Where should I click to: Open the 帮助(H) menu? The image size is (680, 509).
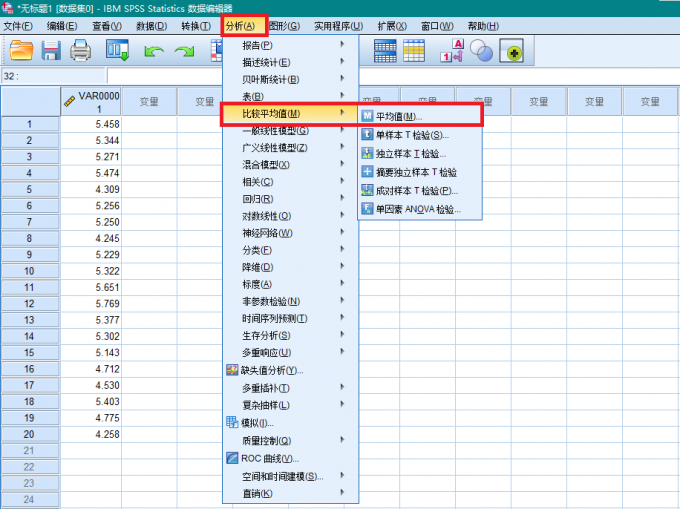coord(483,26)
